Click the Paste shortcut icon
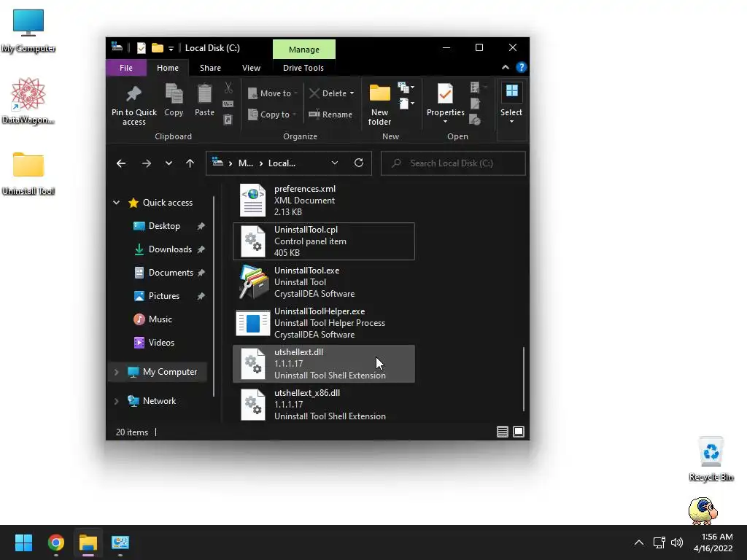The image size is (747, 560). click(x=228, y=120)
